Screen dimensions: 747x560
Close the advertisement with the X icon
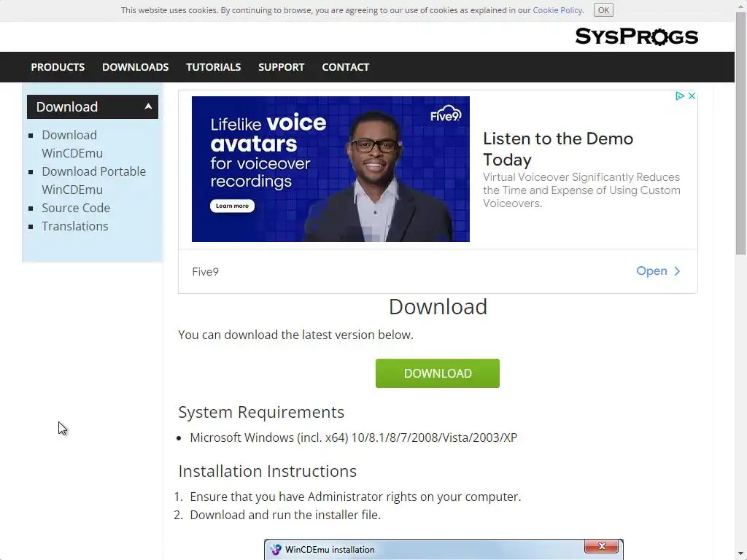(692, 96)
